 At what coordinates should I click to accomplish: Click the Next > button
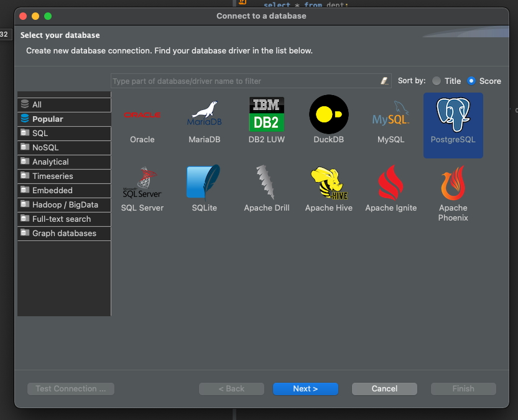[305, 389]
